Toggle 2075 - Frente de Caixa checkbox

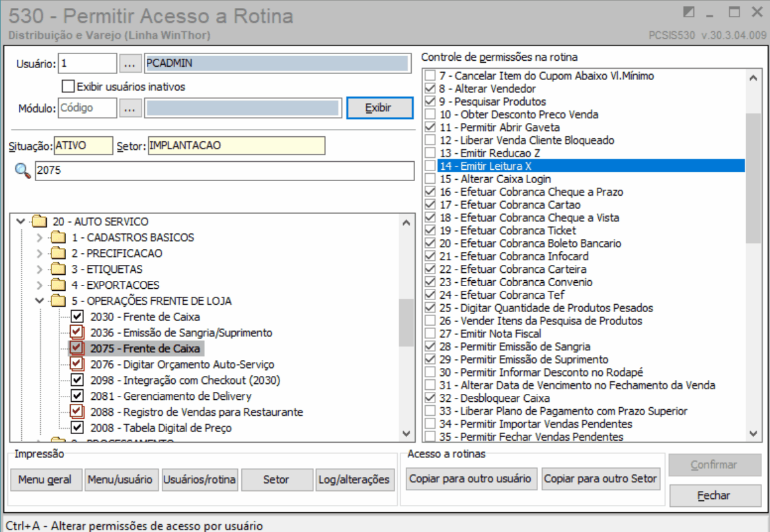(x=77, y=348)
